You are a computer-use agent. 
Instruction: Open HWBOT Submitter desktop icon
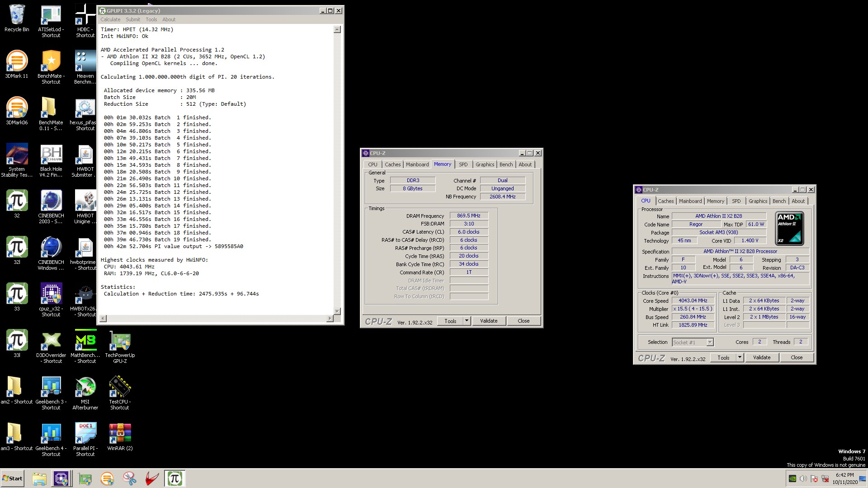tap(85, 160)
